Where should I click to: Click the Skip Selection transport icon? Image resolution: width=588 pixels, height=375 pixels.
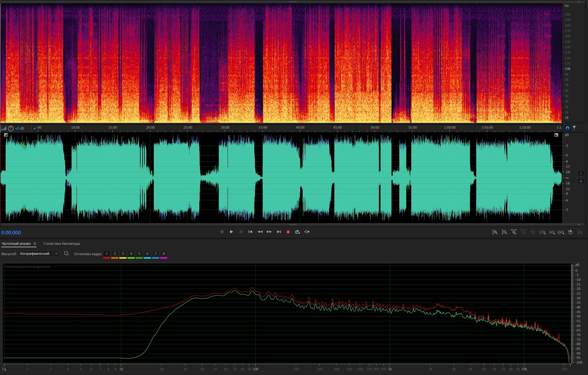tap(307, 232)
